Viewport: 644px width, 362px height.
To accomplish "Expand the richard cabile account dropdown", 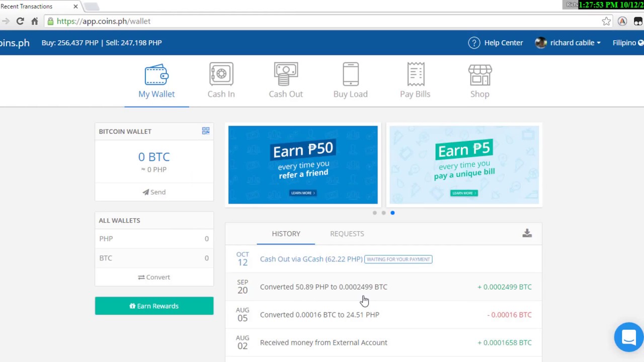I will point(576,43).
